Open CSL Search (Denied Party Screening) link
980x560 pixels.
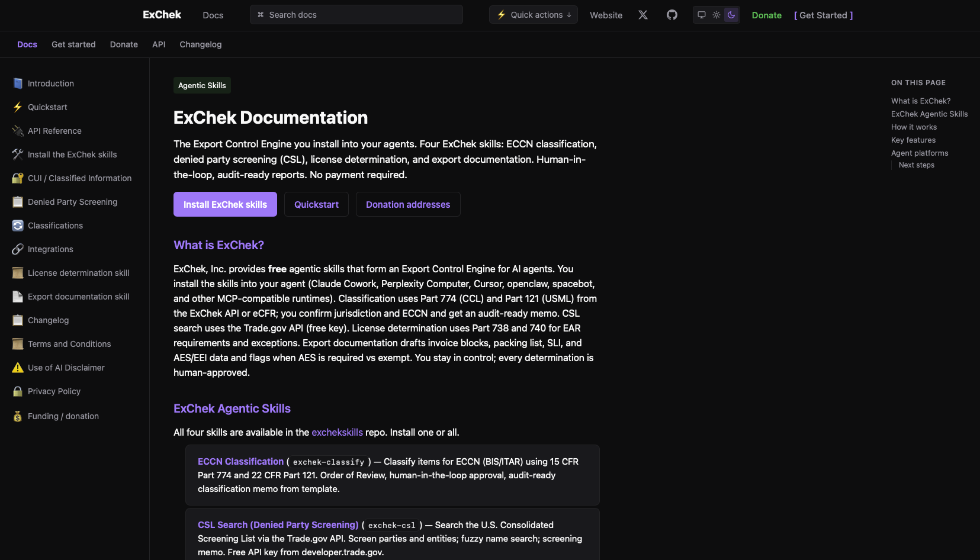pyautogui.click(x=278, y=524)
